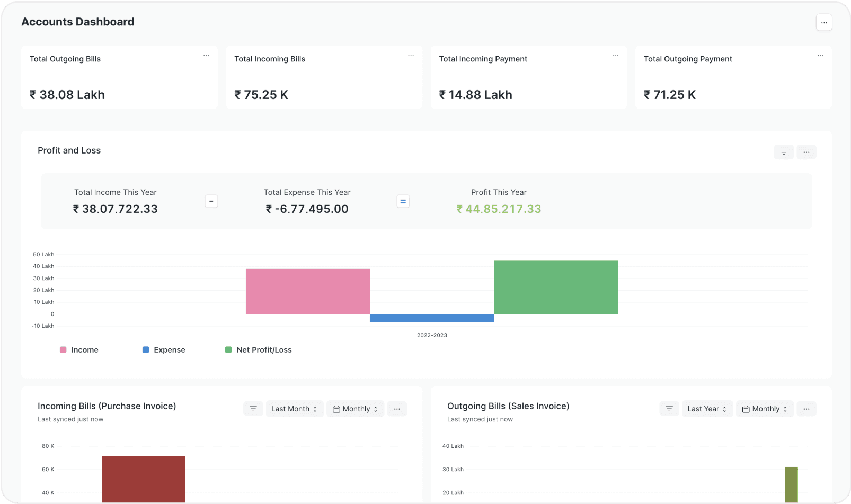Open Incoming Bills chart more options
The height and width of the screenshot is (504, 851).
click(x=397, y=409)
